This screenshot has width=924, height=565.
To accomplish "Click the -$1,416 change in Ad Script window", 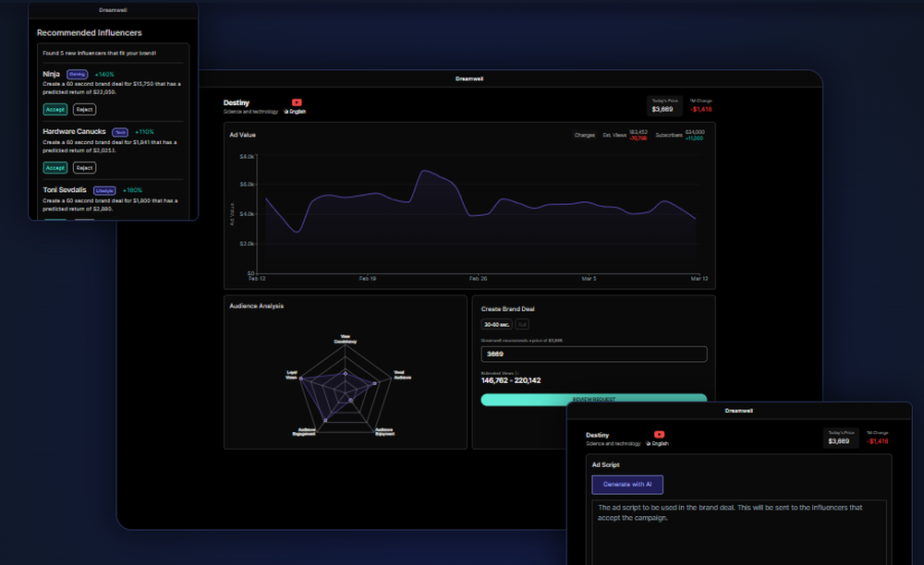I will (878, 441).
